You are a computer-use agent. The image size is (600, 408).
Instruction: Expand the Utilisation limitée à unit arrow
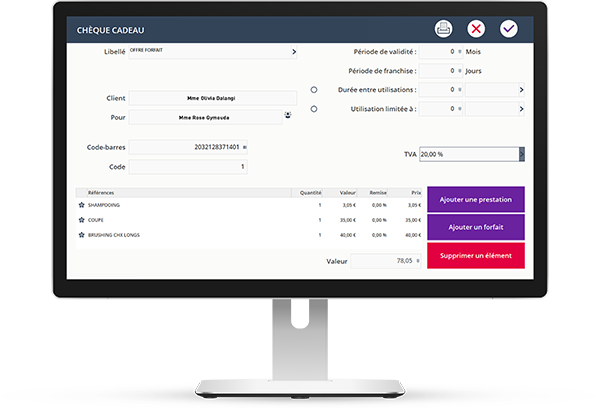coord(521,108)
